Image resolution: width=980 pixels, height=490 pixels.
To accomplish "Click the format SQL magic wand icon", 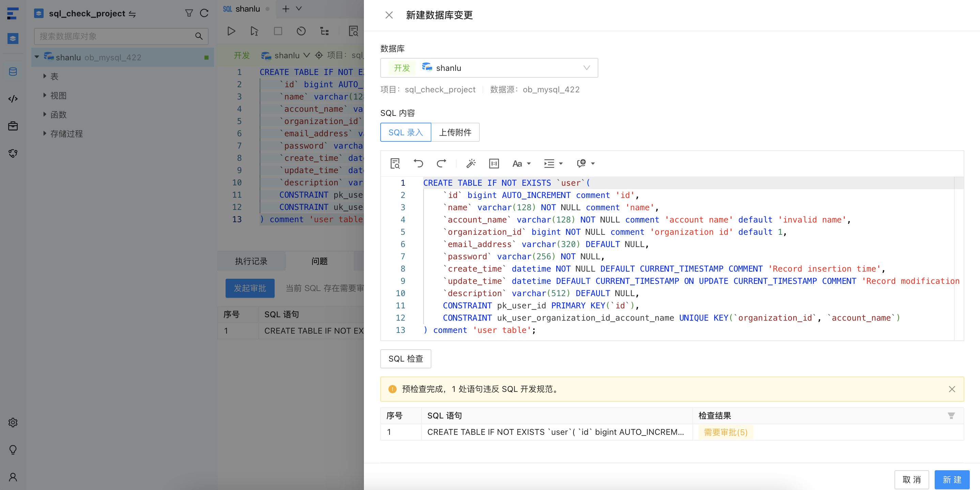I will [471, 164].
